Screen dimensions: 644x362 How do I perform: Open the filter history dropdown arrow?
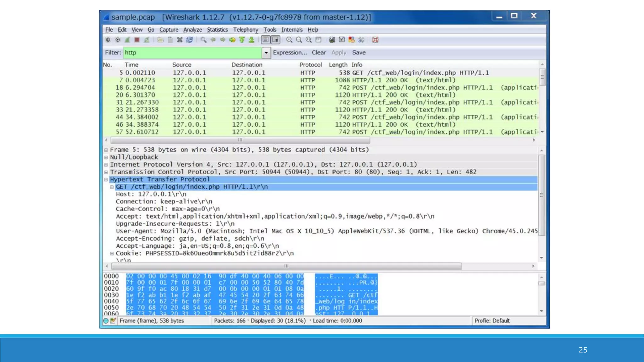pos(266,52)
